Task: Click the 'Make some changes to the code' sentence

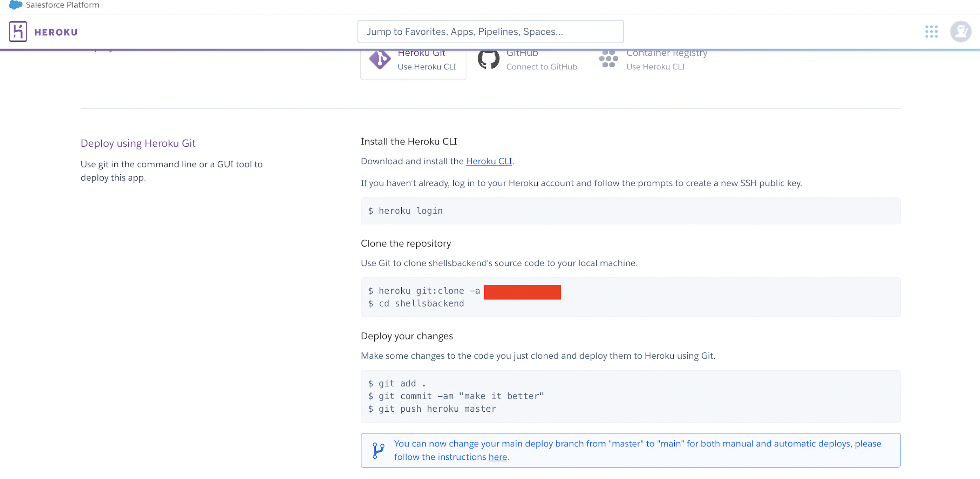Action: [538, 356]
